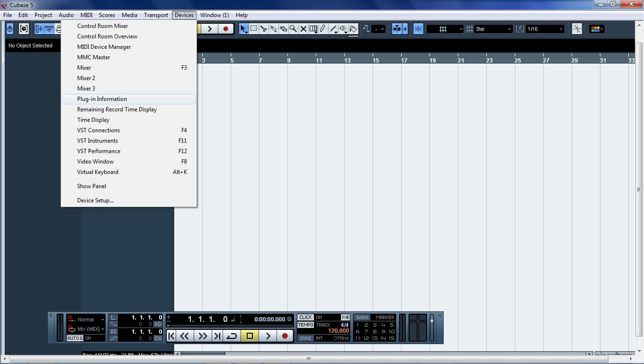Open the File menu

point(8,15)
